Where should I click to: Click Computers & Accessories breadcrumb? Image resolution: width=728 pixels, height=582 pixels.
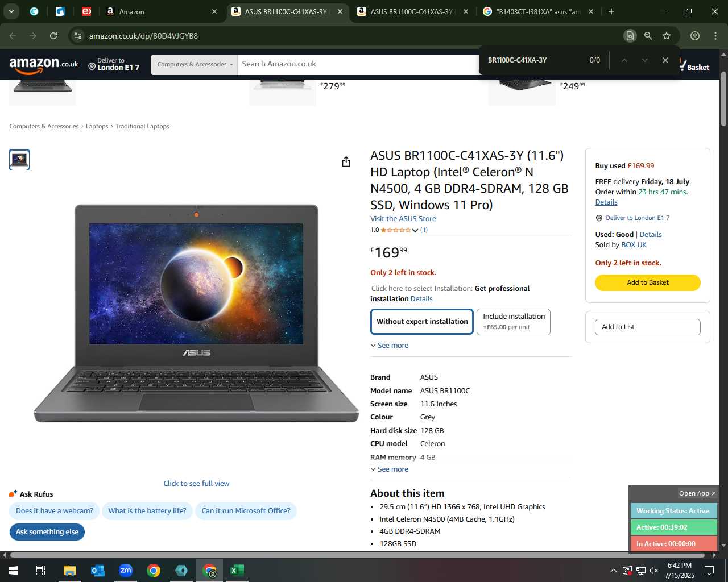(x=44, y=126)
